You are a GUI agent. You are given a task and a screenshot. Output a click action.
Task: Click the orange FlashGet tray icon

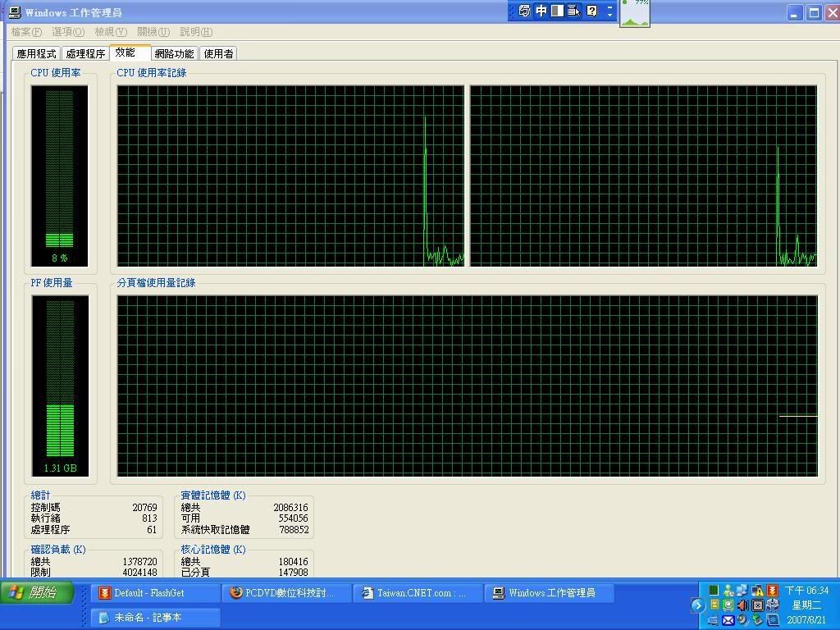tap(772, 591)
